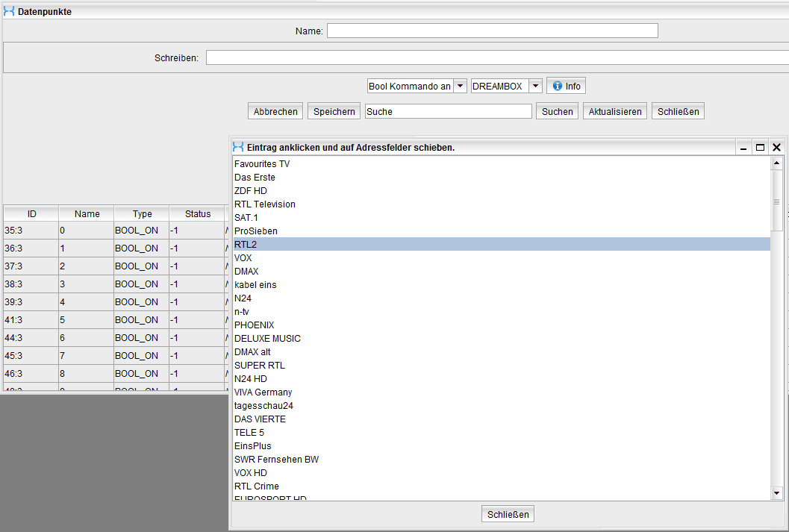Expand the DREAMBOX dropdown
Screen dimensions: 789x532
click(x=535, y=86)
